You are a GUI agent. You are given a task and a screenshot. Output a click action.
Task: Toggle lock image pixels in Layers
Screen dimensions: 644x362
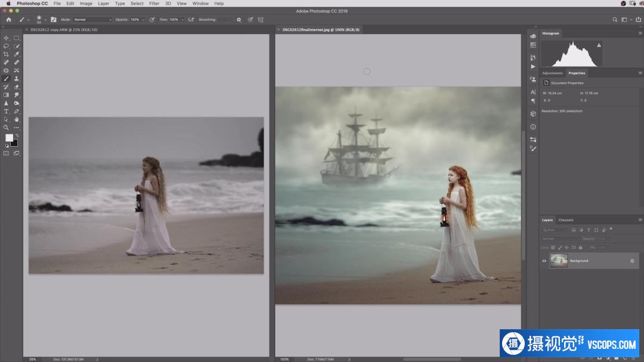[560, 247]
